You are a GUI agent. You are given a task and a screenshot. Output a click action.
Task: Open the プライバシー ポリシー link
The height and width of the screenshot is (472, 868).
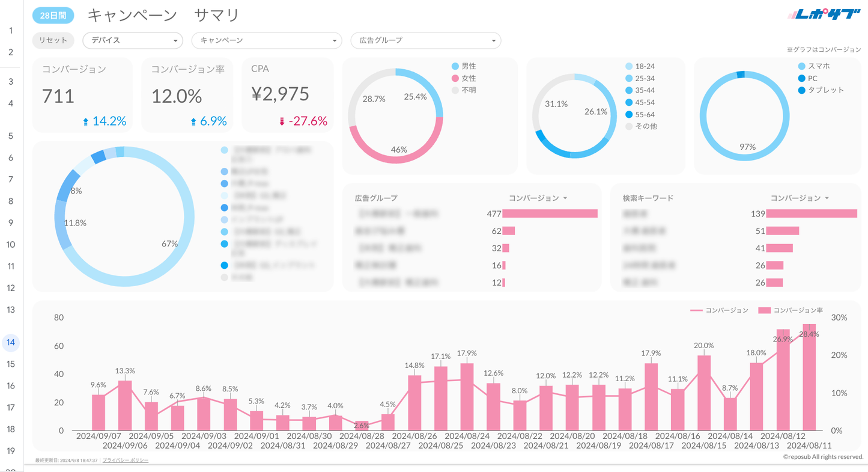click(126, 460)
